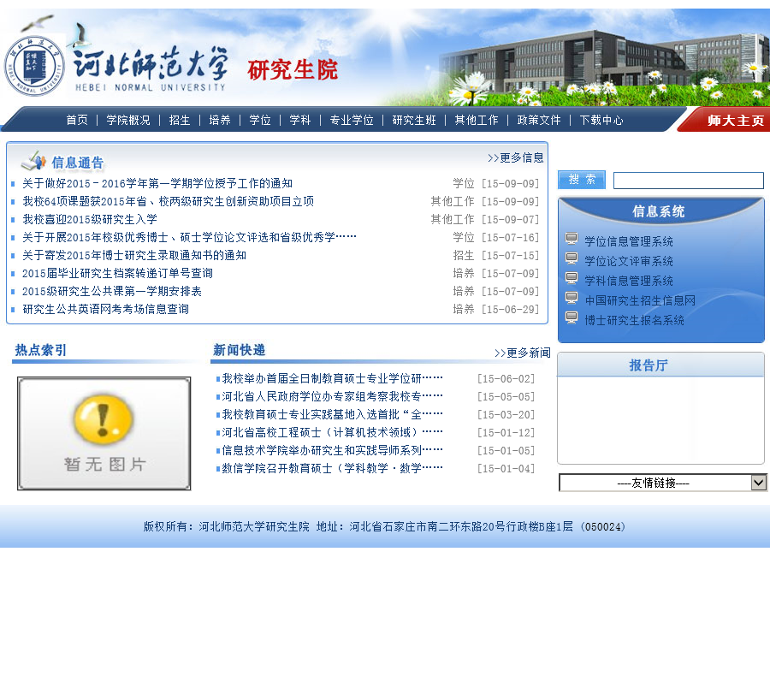Open notice 关于做好2015－2016学年第一学期学位授予工作的通知
770x700 pixels.
coord(157,183)
